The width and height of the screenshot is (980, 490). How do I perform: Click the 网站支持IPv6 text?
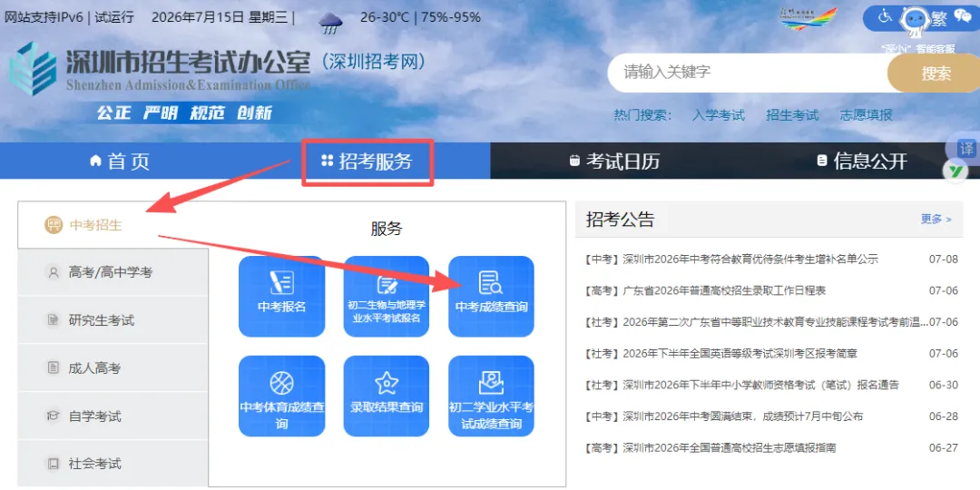(x=44, y=17)
